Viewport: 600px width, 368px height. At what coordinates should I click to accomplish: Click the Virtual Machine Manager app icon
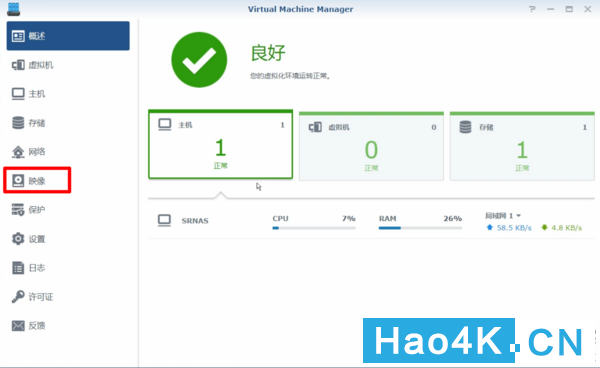tap(13, 9)
